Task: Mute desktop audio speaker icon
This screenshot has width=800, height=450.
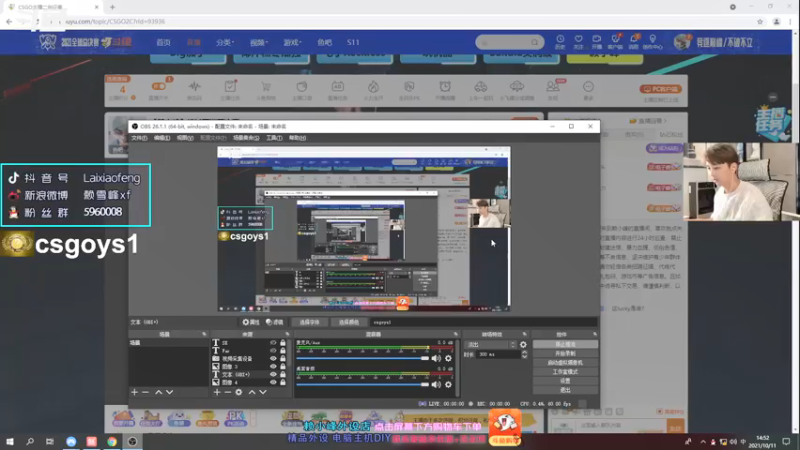Action: (x=436, y=384)
